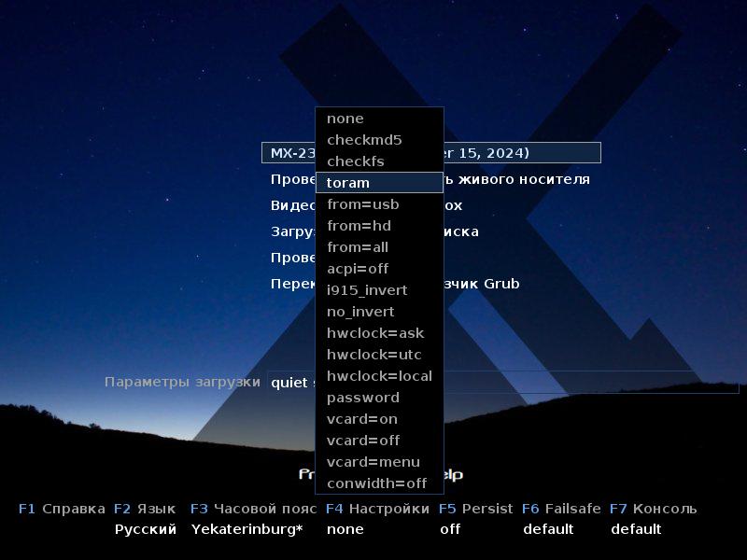Open the F2 Язык language menu
The height and width of the screenshot is (560, 747).
coord(145,509)
